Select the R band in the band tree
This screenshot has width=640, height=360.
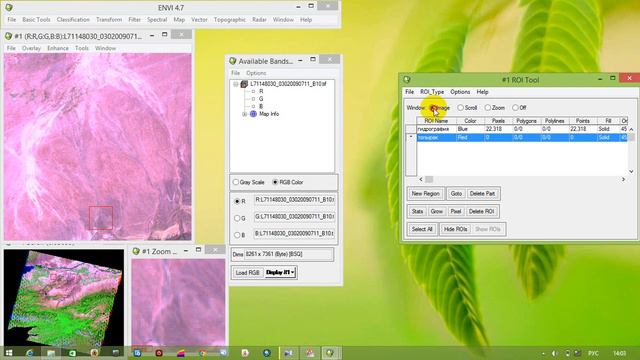[261, 91]
